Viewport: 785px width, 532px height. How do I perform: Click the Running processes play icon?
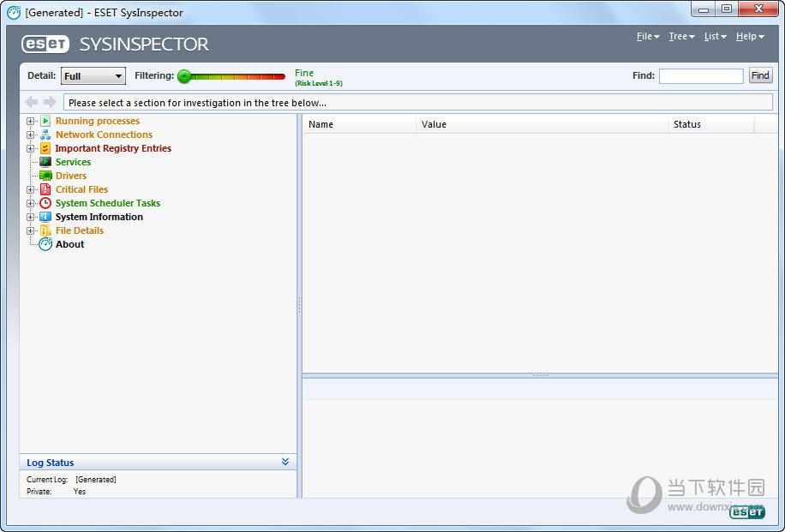click(45, 121)
